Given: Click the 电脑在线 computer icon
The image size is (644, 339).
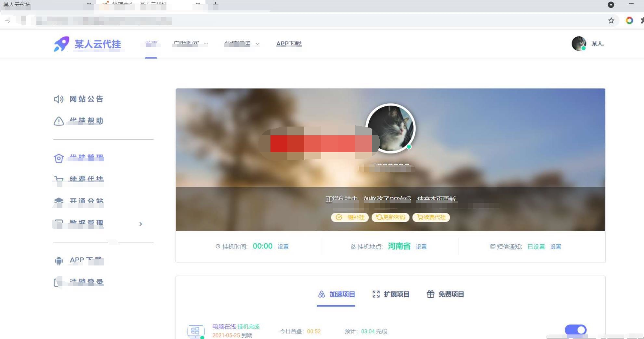Looking at the screenshot, I should [195, 331].
